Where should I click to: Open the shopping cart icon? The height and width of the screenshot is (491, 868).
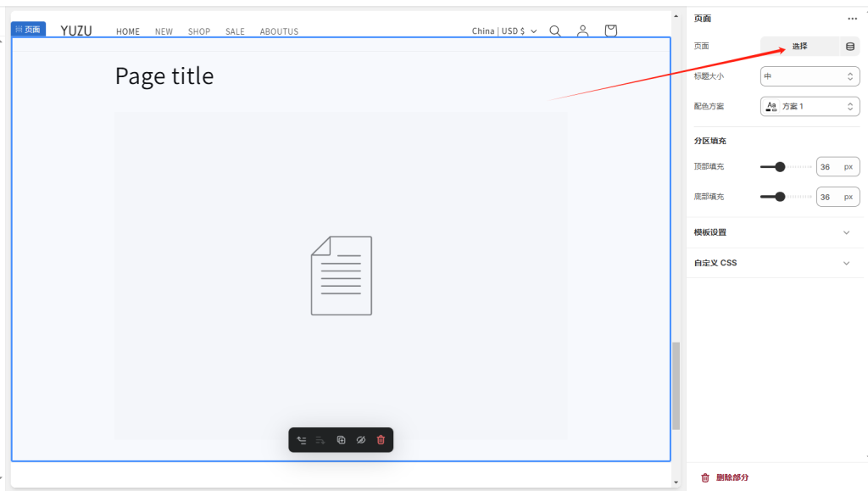(610, 31)
